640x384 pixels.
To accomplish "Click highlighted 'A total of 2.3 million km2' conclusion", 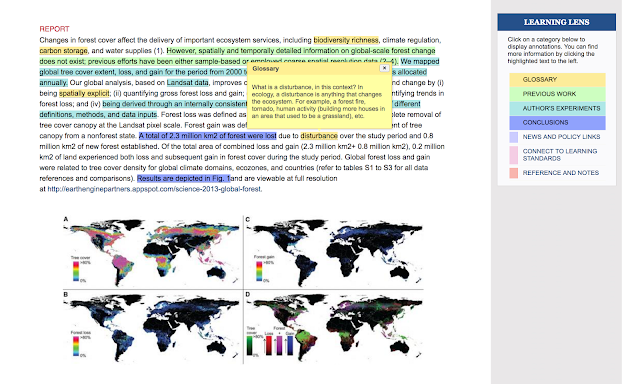I will (x=207, y=135).
